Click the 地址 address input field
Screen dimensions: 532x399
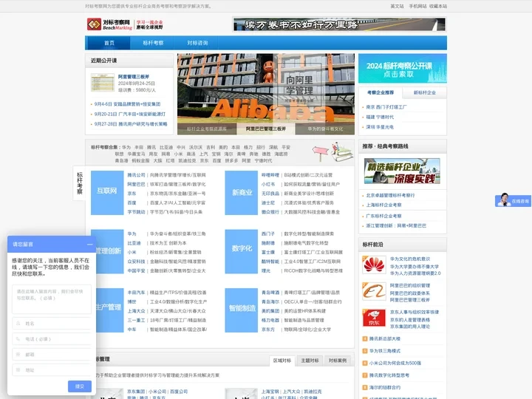(52, 370)
